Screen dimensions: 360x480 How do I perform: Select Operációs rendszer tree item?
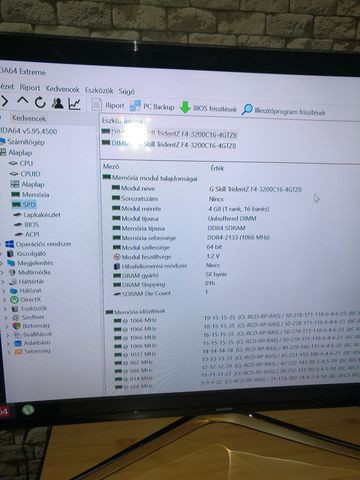39,244
